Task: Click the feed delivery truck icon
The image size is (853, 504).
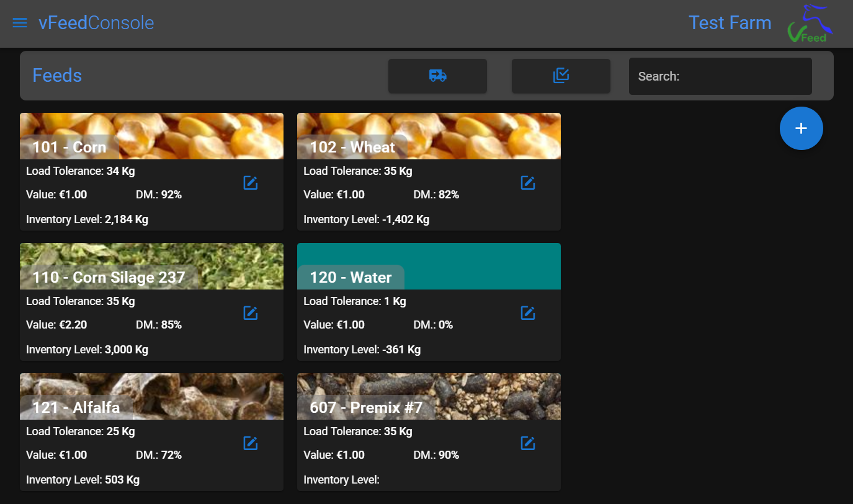Action: tap(437, 76)
